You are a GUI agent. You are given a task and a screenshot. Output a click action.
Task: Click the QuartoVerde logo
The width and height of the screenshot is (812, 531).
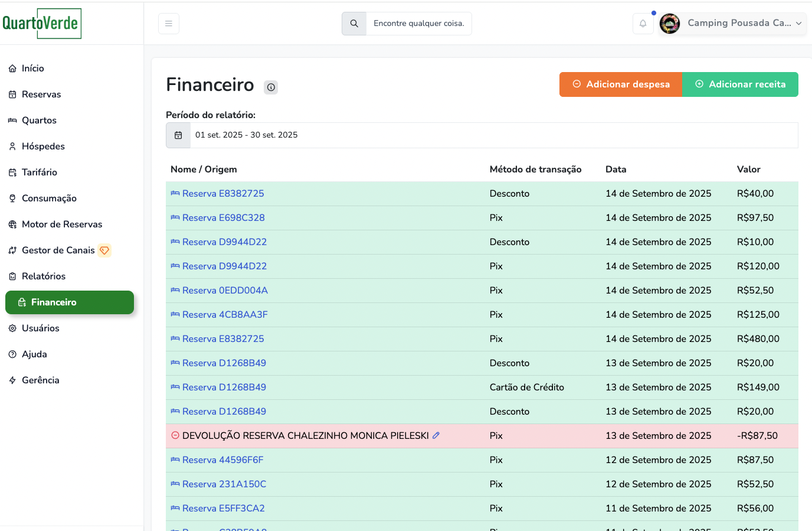coord(42,24)
